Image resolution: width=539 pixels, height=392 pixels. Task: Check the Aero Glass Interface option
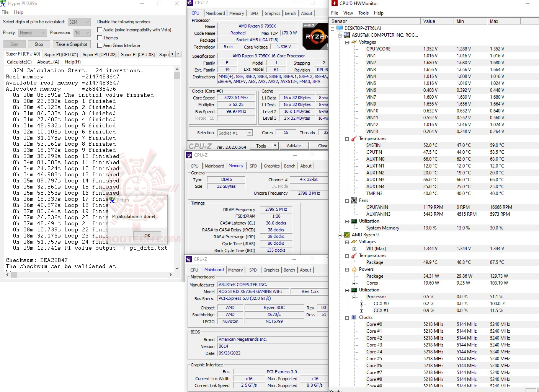[x=100, y=46]
